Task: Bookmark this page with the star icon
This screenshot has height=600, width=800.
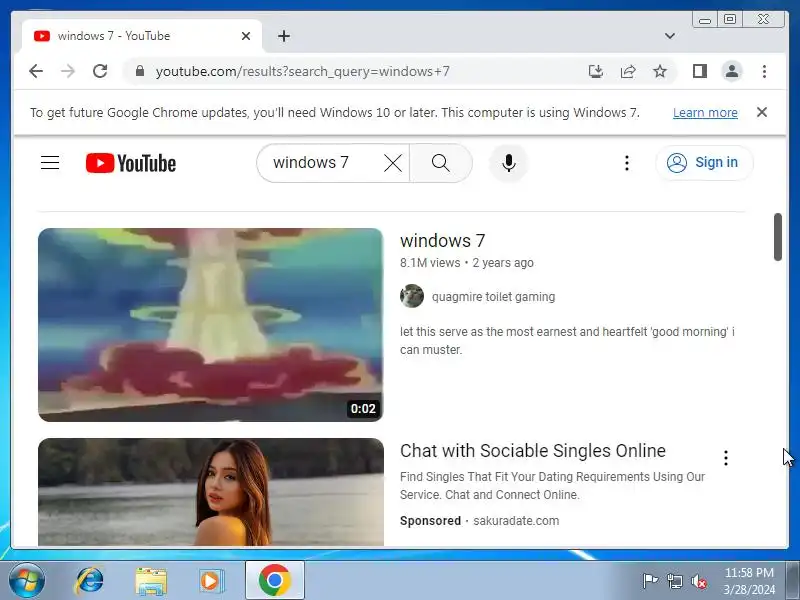Action: (x=660, y=71)
